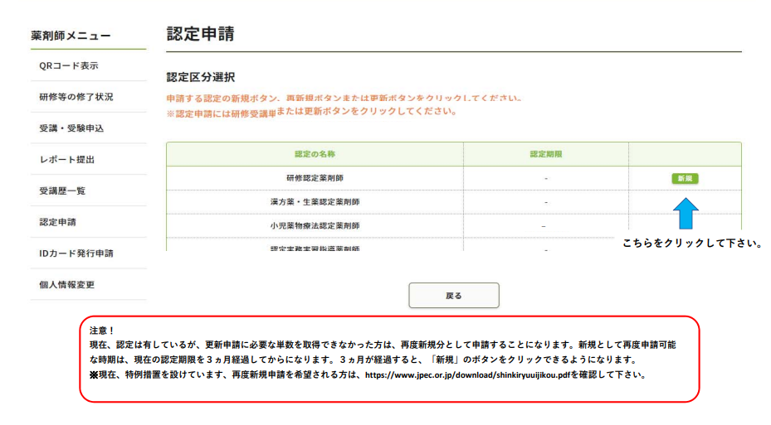Select the 研修認定薬剤師 row name
771x425 pixels.
click(314, 178)
